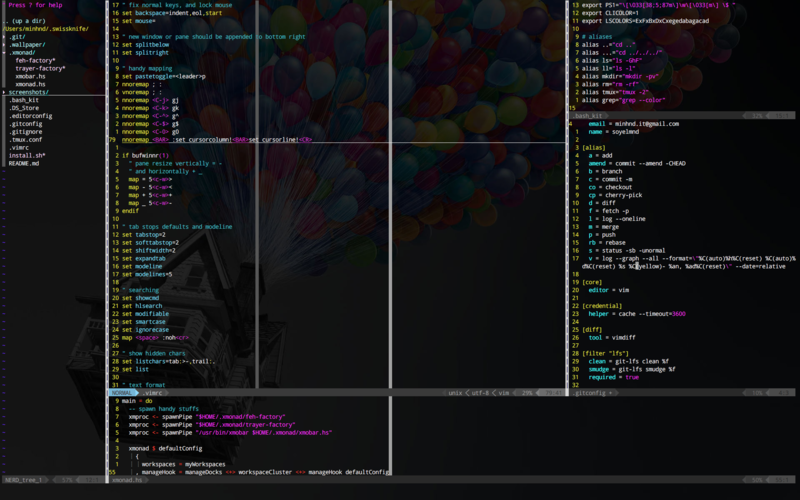Click the 'map <space> :noh<cr>' line
Viewport: 800px width, 500px height.
click(156, 338)
